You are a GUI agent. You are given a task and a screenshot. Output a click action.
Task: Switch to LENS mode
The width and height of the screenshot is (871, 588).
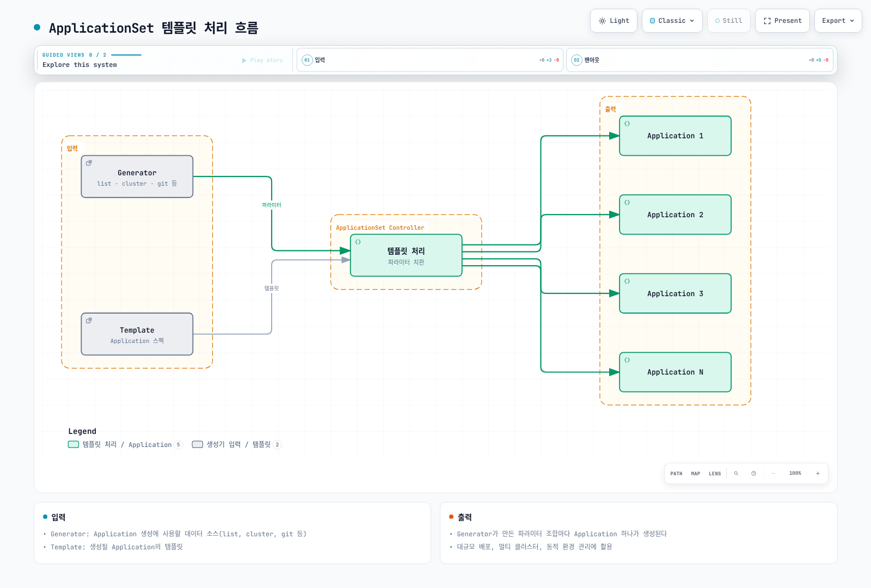point(715,474)
